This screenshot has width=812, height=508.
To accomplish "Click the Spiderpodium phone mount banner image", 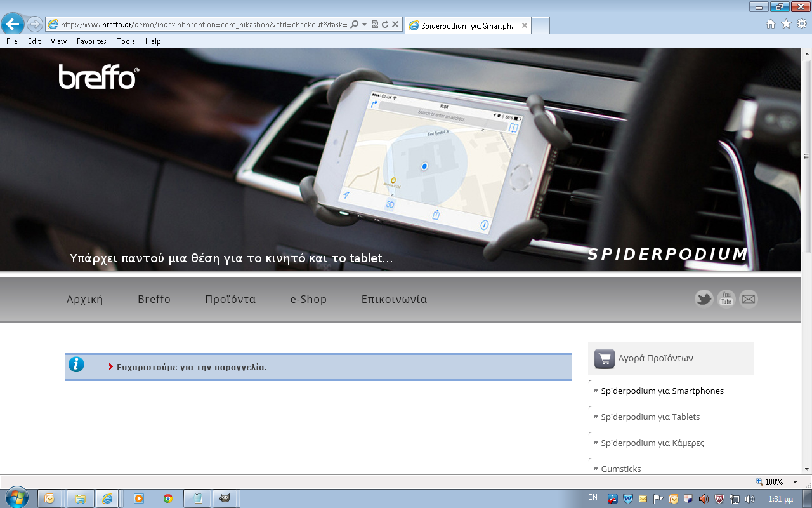I will (x=400, y=159).
